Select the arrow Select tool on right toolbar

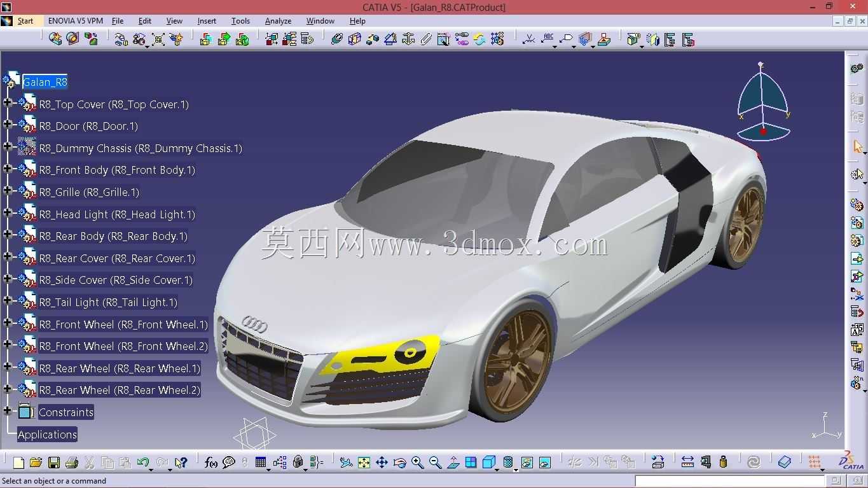(x=857, y=147)
